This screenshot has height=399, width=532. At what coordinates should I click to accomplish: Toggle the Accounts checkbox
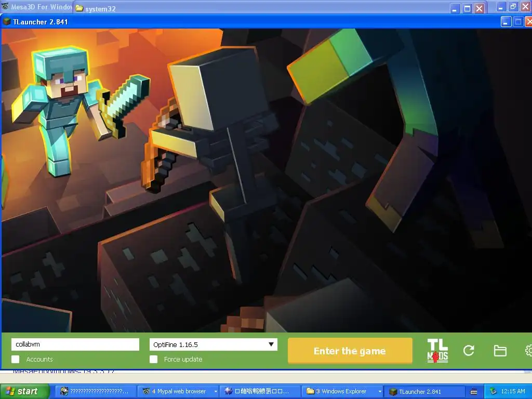(x=16, y=360)
